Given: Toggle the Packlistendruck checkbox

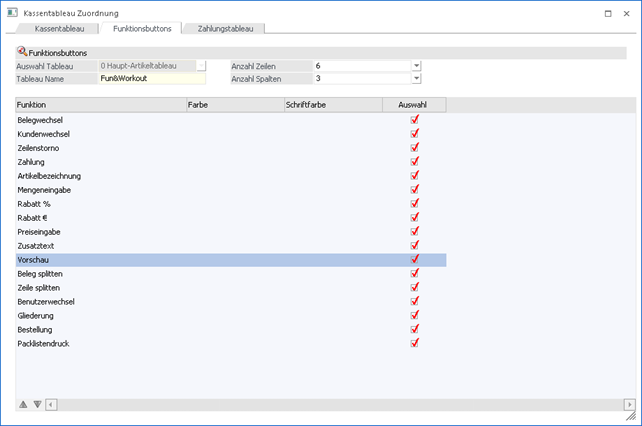Looking at the screenshot, I should 414,343.
